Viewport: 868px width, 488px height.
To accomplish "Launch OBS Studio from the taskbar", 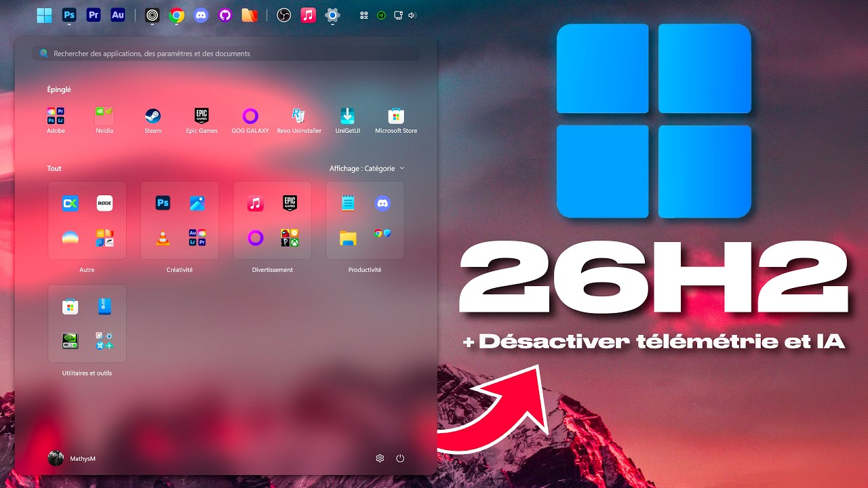I will [284, 15].
